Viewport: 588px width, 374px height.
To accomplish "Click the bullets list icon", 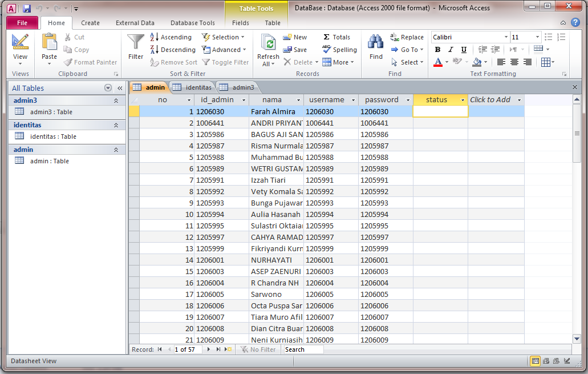I will [x=549, y=37].
